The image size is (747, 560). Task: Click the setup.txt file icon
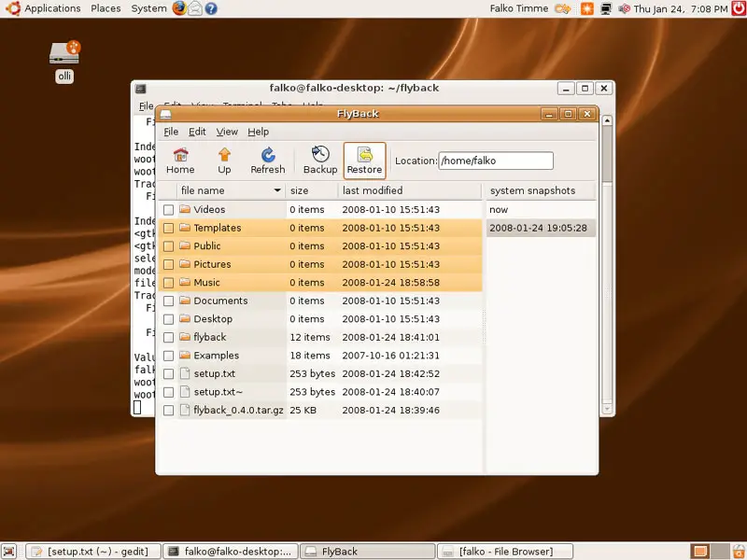[x=185, y=373]
